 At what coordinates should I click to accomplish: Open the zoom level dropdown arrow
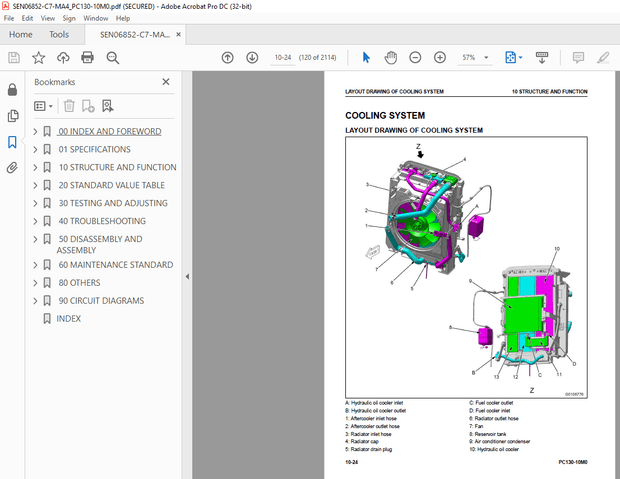[486, 58]
